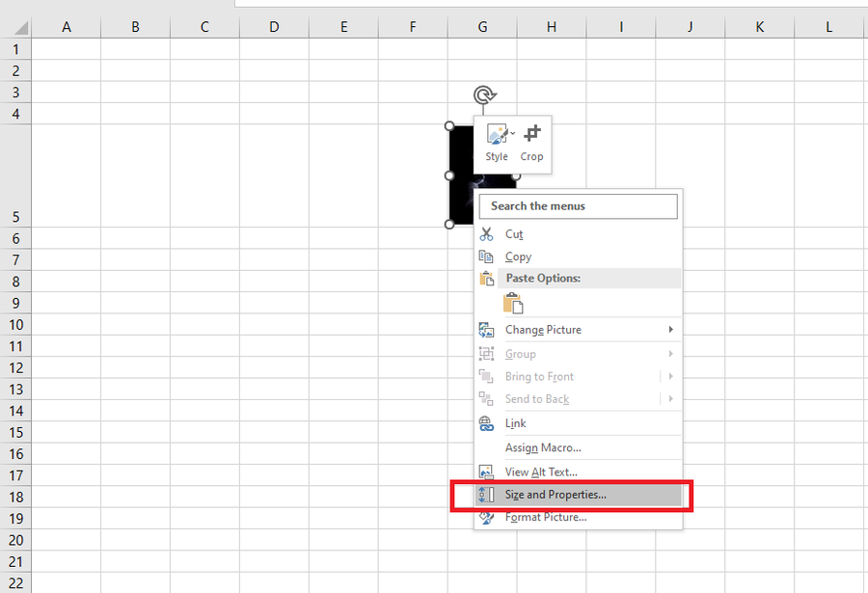Screen dimensions: 868x593
Task: Open the Style dropdown arrow
Action: [513, 133]
